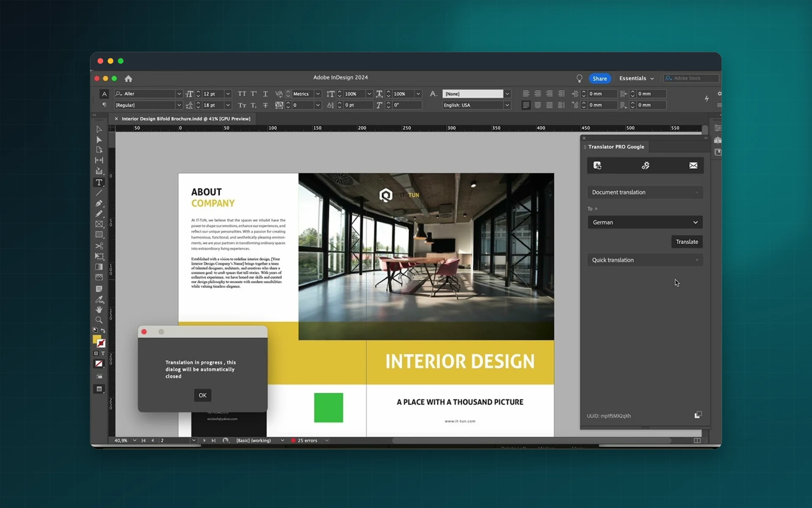
Task: Select the Rectangle tool
Action: [99, 235]
